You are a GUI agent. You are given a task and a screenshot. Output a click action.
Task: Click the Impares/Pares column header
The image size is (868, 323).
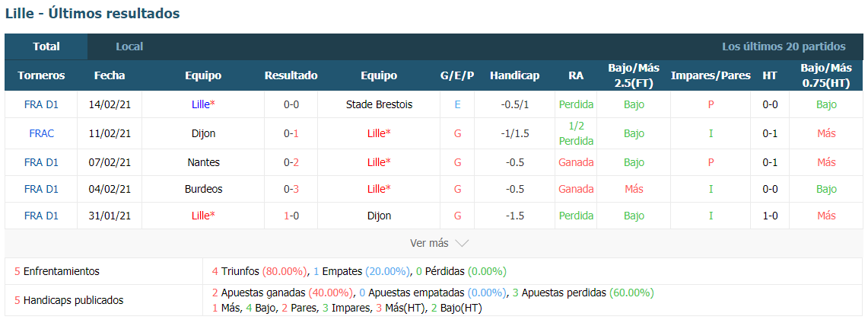[711, 75]
